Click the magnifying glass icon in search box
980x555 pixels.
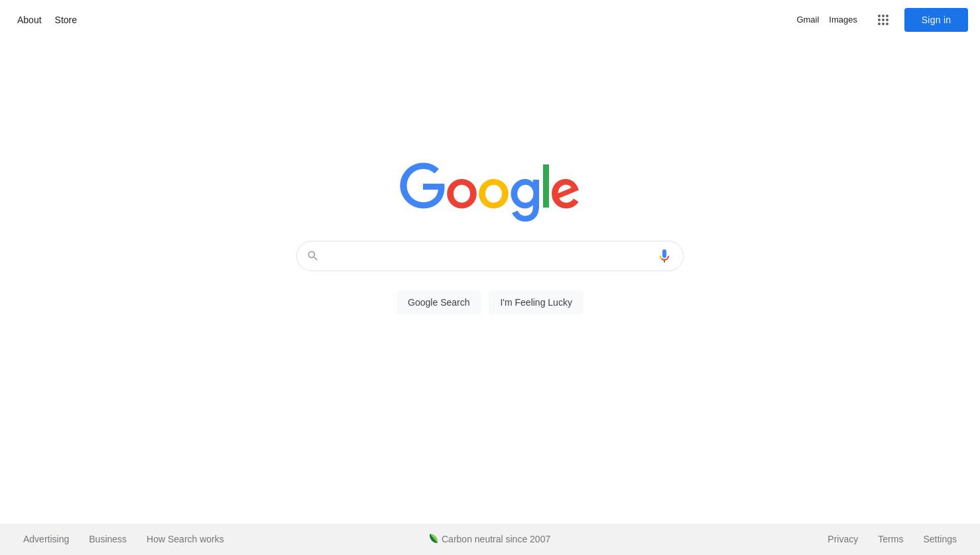pyautogui.click(x=312, y=256)
